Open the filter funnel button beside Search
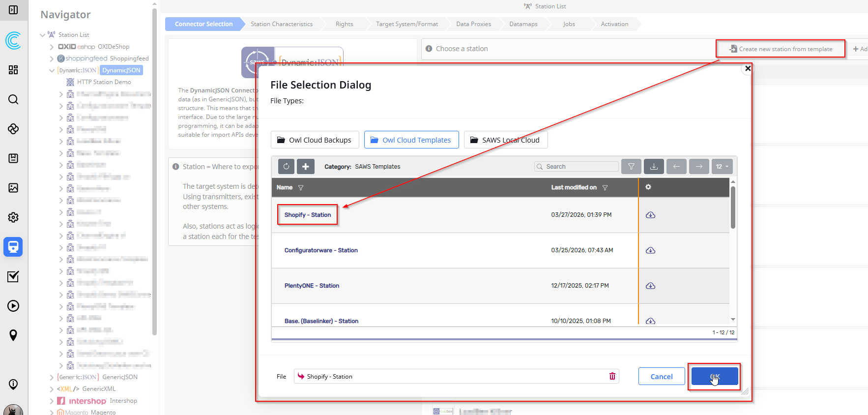The width and height of the screenshot is (868, 415). (631, 167)
